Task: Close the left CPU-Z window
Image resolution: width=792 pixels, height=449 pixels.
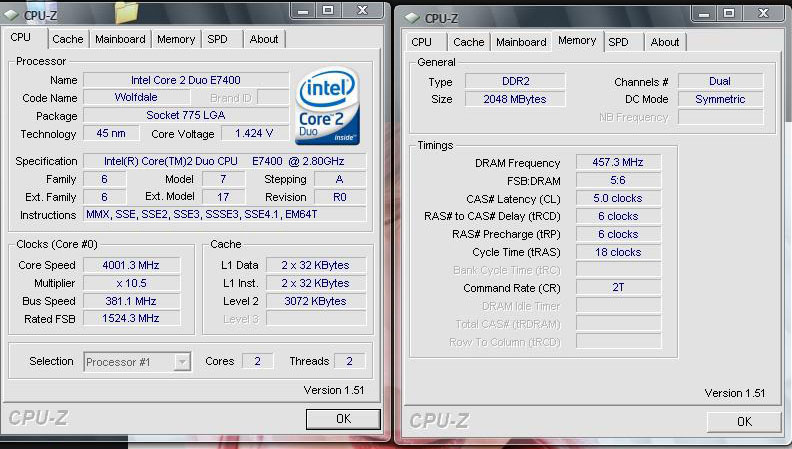Action: click(362, 11)
